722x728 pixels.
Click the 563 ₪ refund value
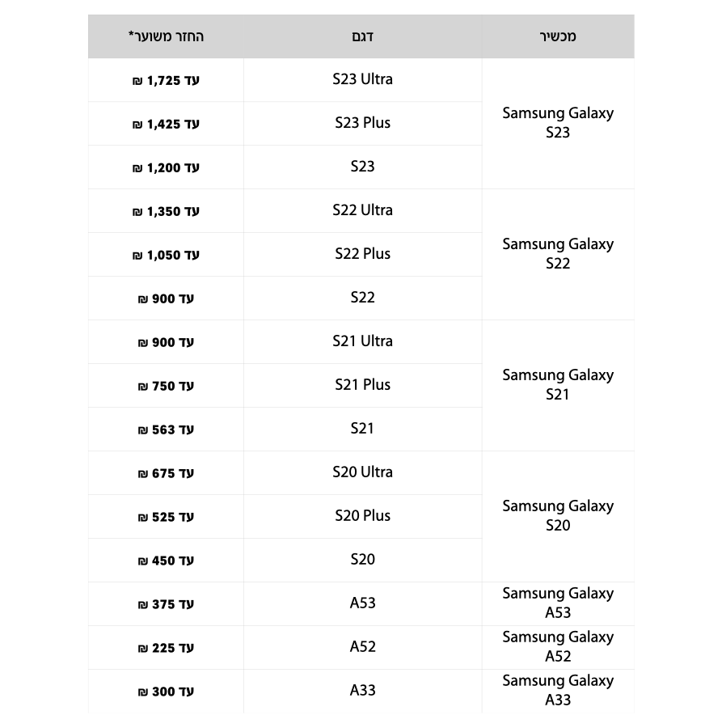click(x=166, y=430)
